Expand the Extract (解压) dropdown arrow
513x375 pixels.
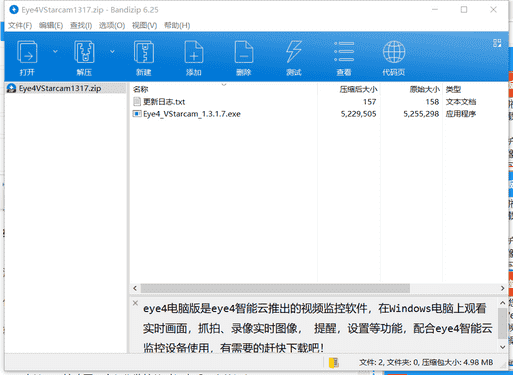pos(112,51)
